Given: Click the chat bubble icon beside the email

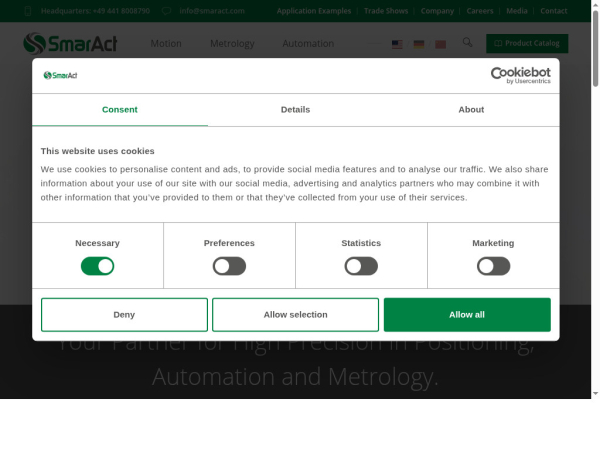Looking at the screenshot, I should pyautogui.click(x=166, y=11).
